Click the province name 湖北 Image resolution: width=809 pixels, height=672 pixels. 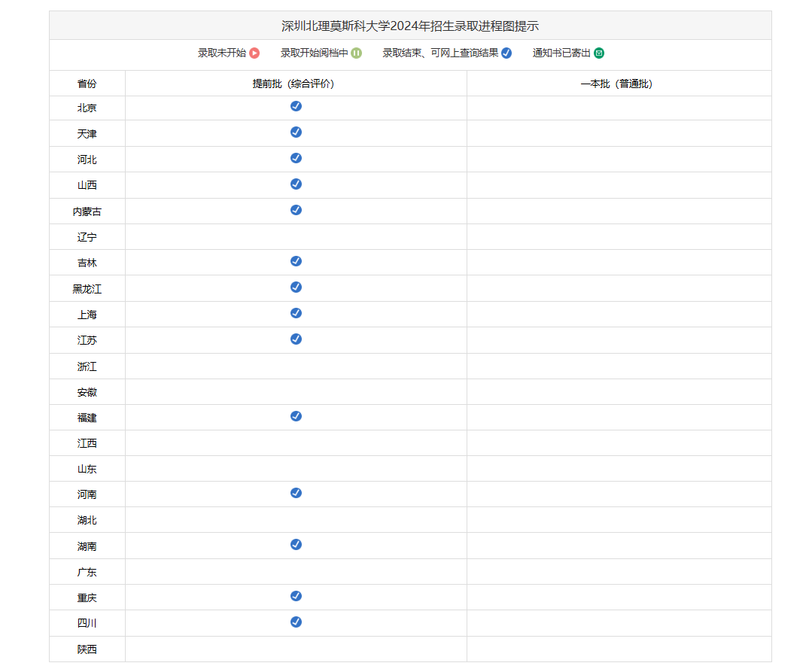point(87,521)
